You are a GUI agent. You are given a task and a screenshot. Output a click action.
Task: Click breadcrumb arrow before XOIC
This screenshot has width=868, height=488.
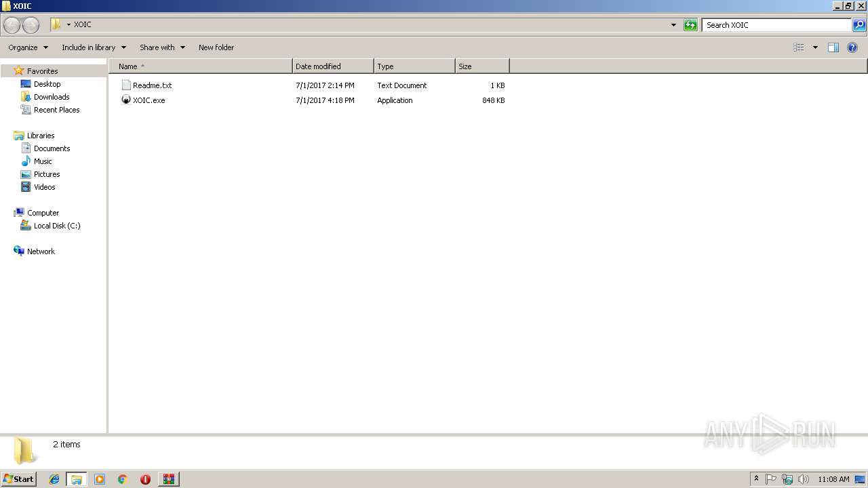click(68, 24)
